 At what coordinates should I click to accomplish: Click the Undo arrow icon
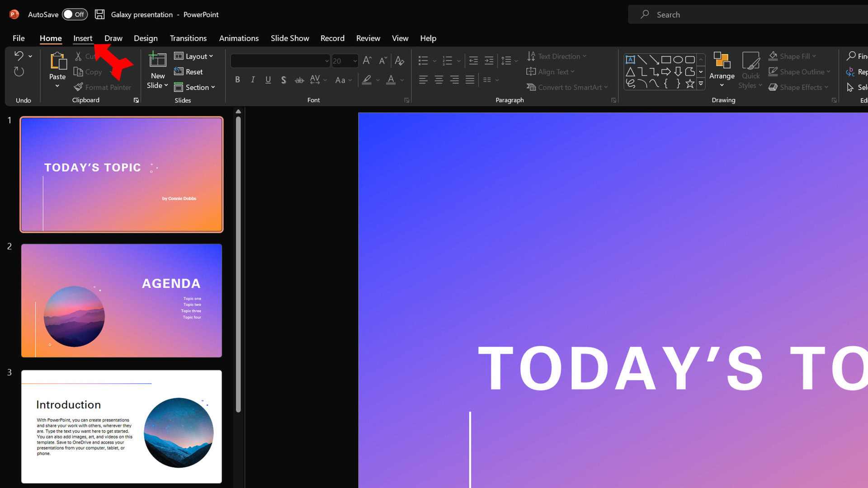19,56
